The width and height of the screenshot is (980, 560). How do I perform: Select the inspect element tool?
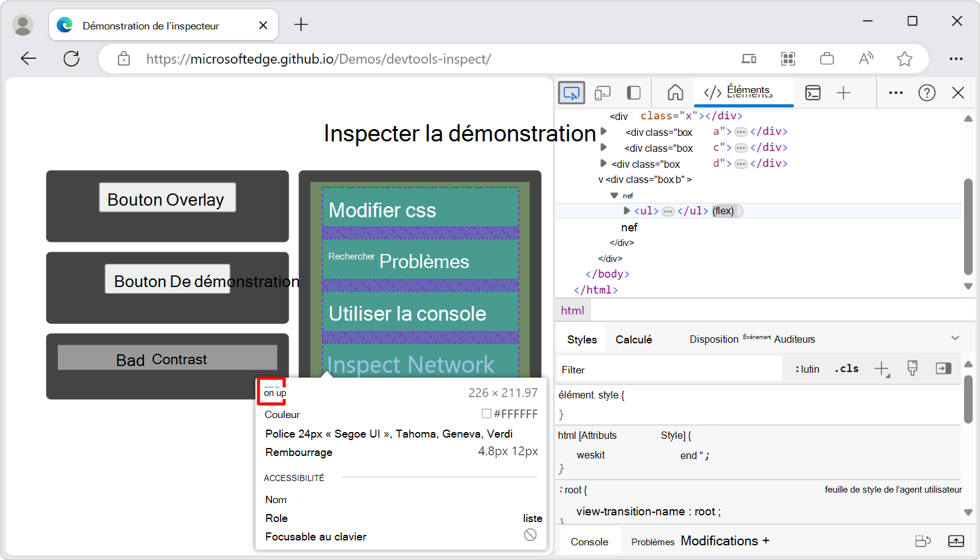(571, 92)
